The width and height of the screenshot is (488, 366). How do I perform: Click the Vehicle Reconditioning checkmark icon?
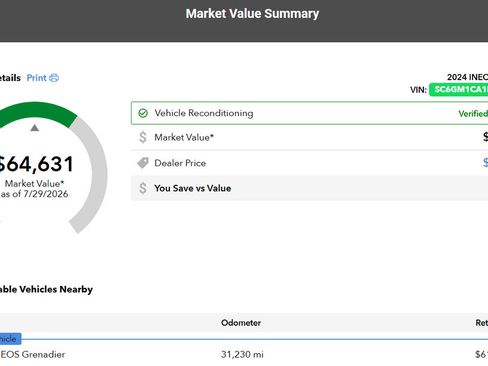pos(143,113)
